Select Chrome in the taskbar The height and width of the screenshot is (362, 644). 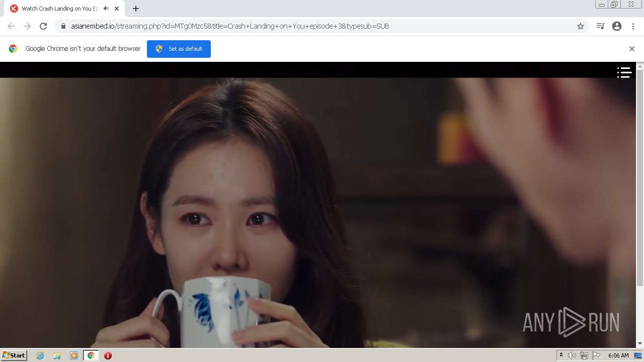(x=91, y=355)
